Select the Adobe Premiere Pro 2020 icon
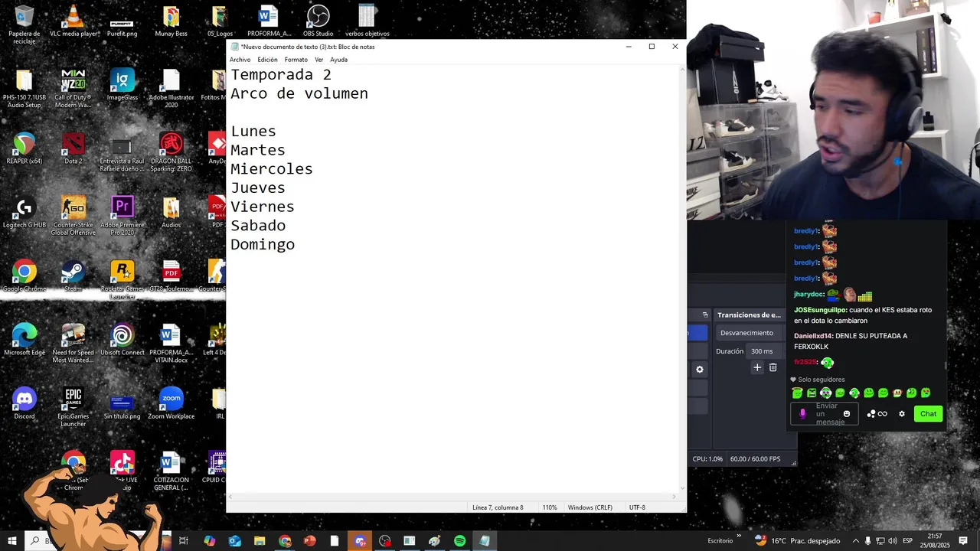Screen dimensions: 980x551 pyautogui.click(x=122, y=216)
